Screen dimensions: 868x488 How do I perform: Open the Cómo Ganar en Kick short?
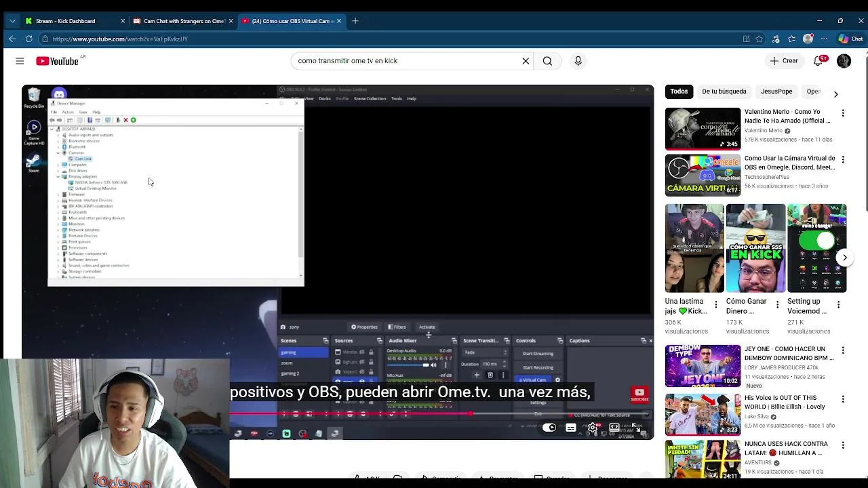tap(755, 248)
